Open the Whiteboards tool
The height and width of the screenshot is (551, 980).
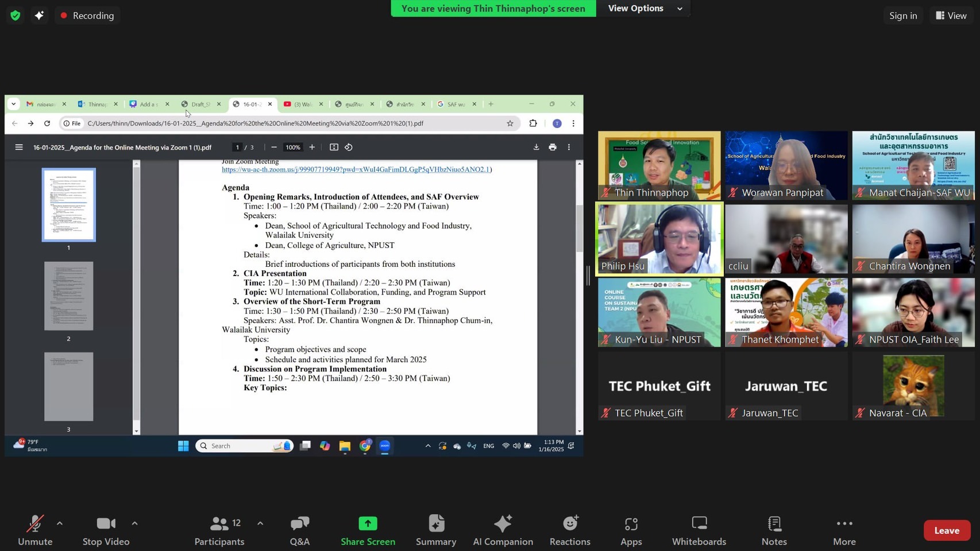coord(699,530)
